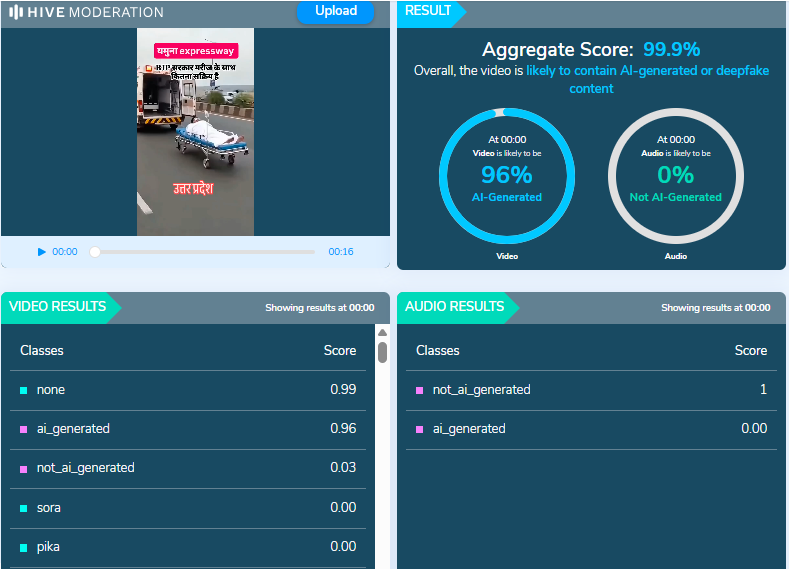
Task: Click the pink marker beside video 'not_ai_generated'
Action: coord(24,468)
